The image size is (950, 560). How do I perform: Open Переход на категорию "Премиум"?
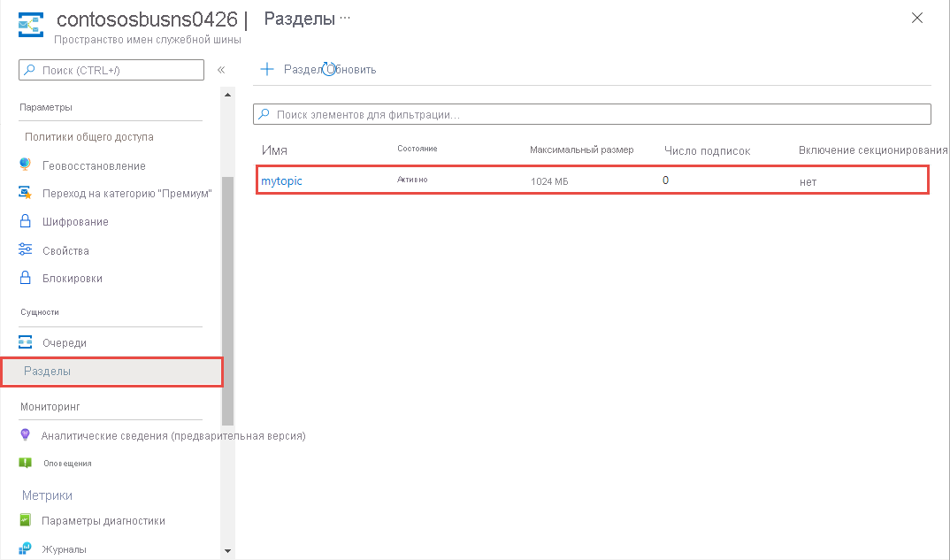[127, 194]
